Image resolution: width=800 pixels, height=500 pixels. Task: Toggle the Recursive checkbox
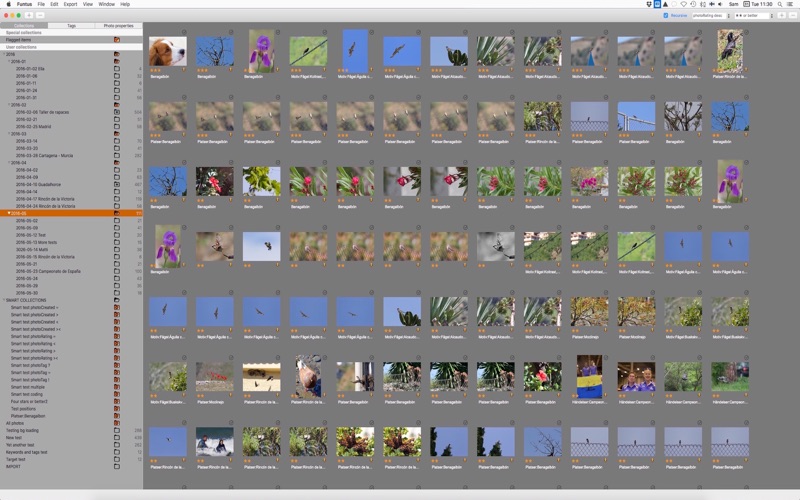[x=666, y=15]
